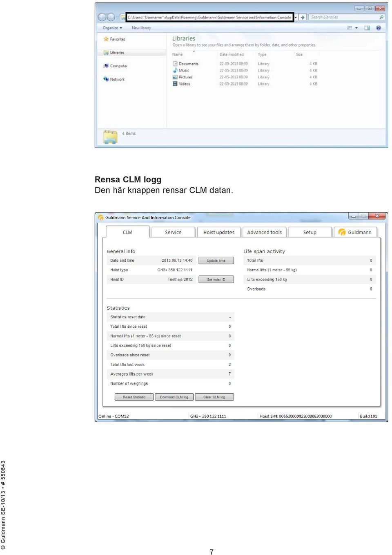Click the Libraries folder icon in details pane
392x555 pixels.
point(110,137)
